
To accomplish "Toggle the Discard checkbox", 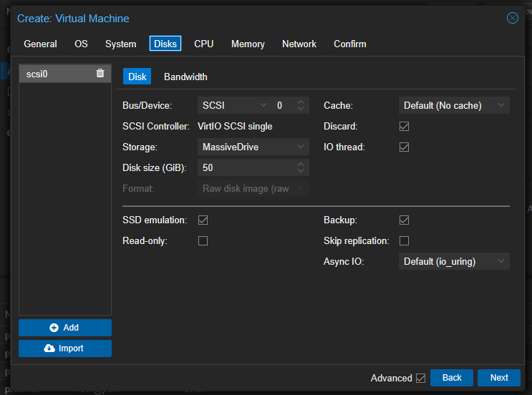I will [x=404, y=126].
